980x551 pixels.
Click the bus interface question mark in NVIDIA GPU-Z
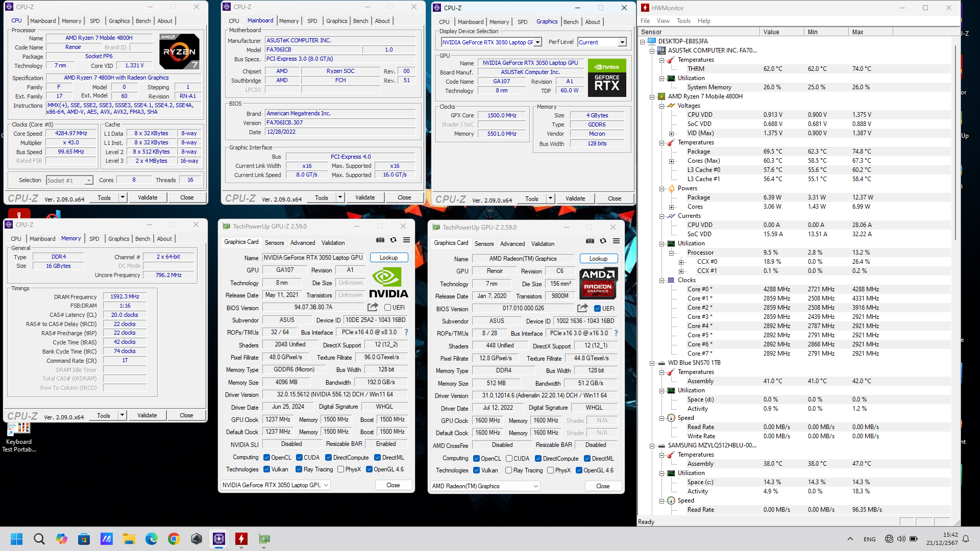coord(406,332)
